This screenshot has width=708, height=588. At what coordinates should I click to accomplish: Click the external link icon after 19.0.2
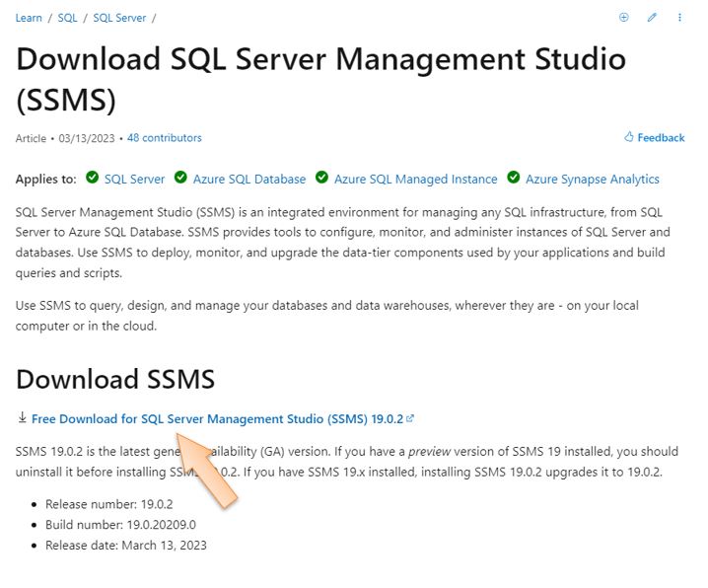pyautogui.click(x=410, y=418)
